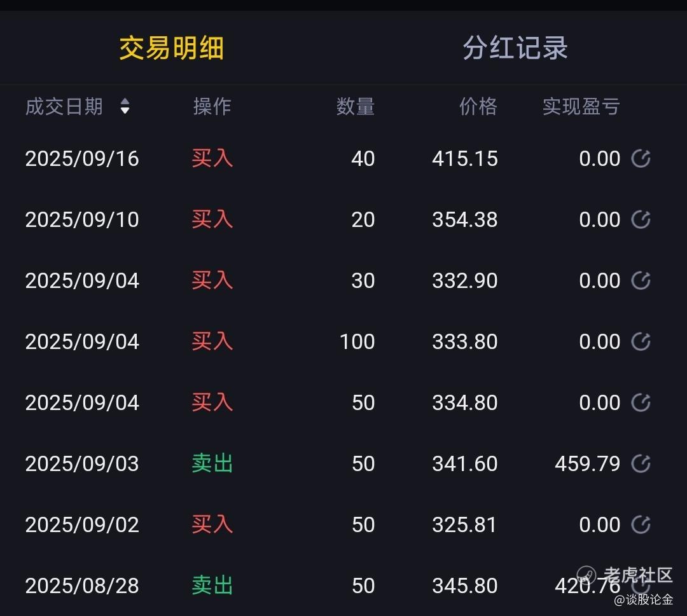
Task: Click the 成交日期 column header
Action: 64,106
